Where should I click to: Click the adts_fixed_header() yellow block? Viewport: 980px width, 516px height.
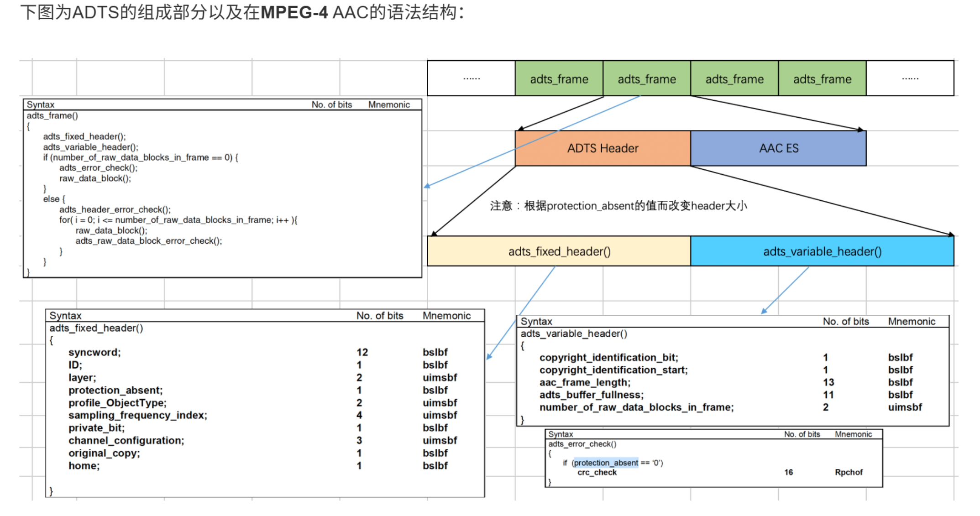tap(559, 251)
